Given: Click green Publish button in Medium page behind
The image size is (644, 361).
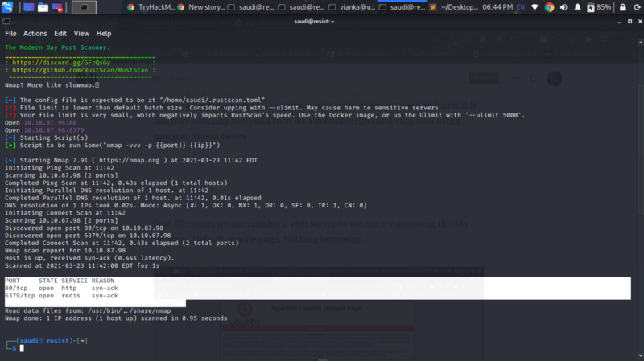Looking at the screenshot, I should [x=484, y=78].
